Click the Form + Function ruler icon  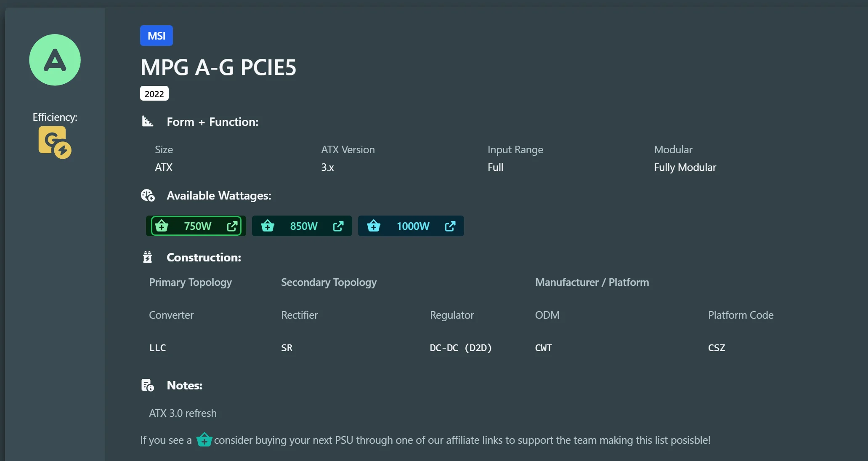[x=147, y=122]
